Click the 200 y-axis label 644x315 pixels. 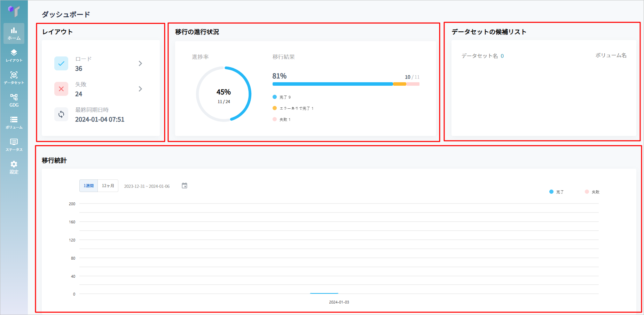click(x=72, y=204)
